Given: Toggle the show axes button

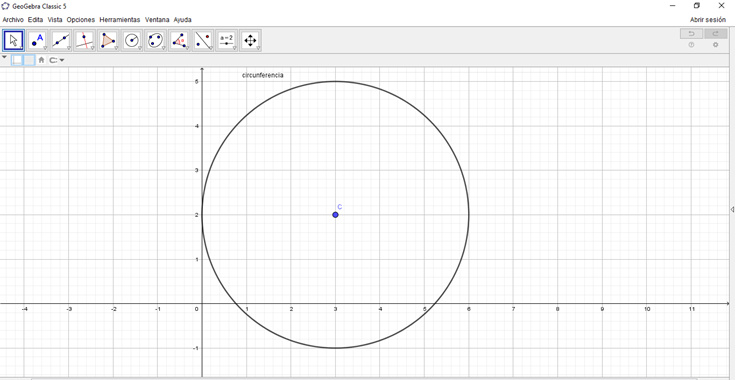Looking at the screenshot, I should click(17, 60).
